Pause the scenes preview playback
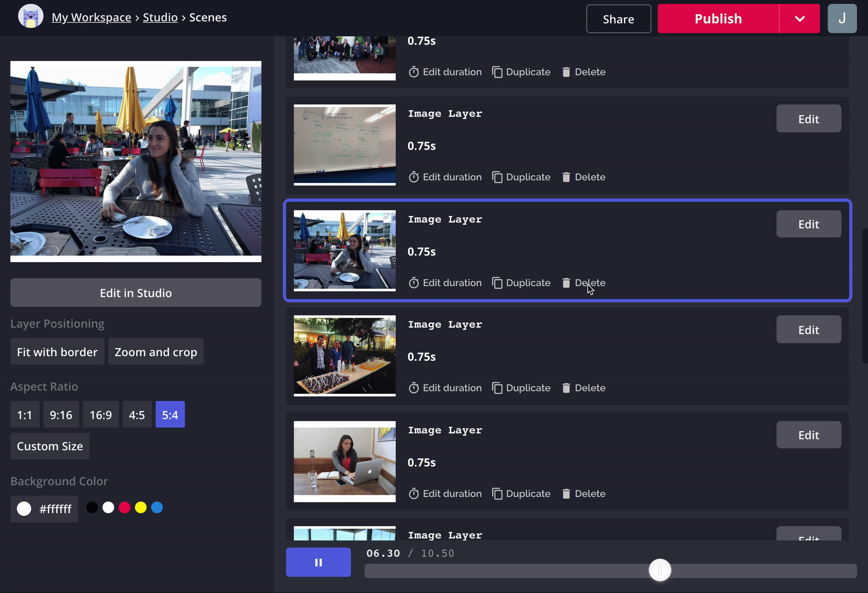This screenshot has height=593, width=868. pos(318,562)
